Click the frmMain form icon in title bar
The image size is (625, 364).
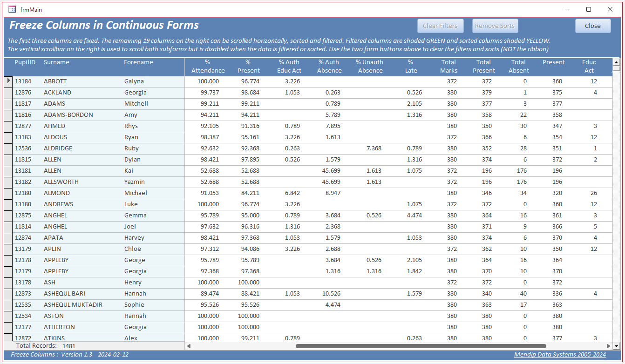[x=12, y=9]
